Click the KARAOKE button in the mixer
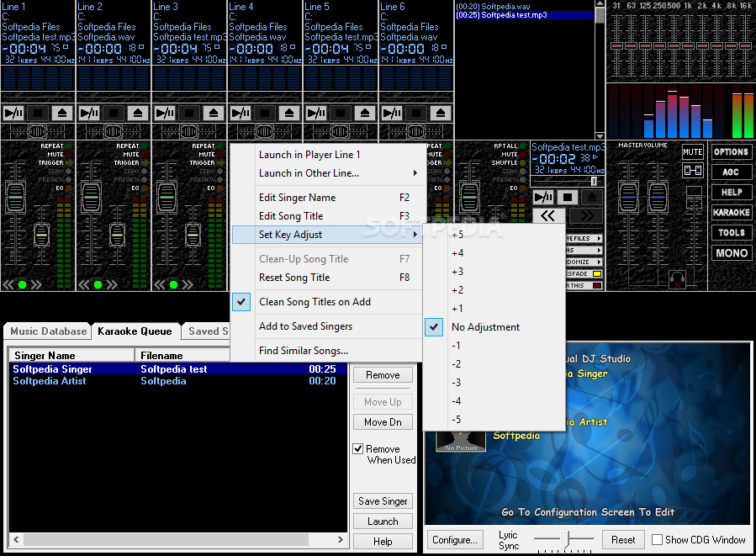Viewport: 756px width, 556px height. (x=731, y=213)
